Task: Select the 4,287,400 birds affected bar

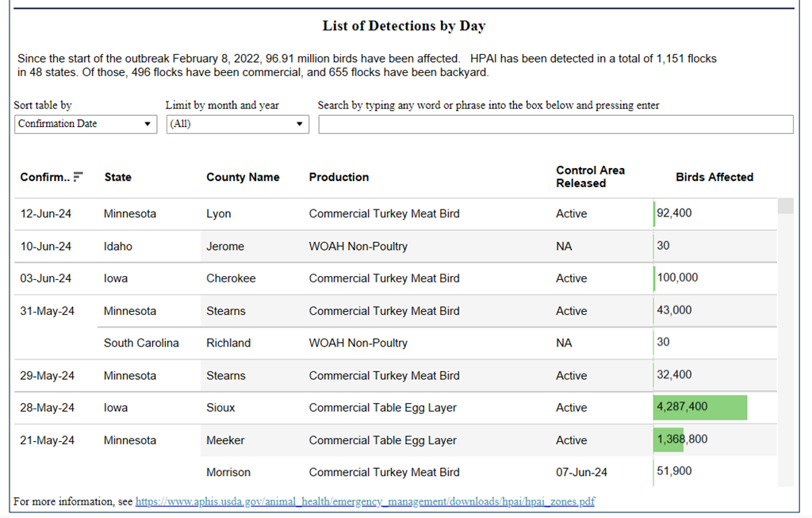Action: pyautogui.click(x=699, y=407)
